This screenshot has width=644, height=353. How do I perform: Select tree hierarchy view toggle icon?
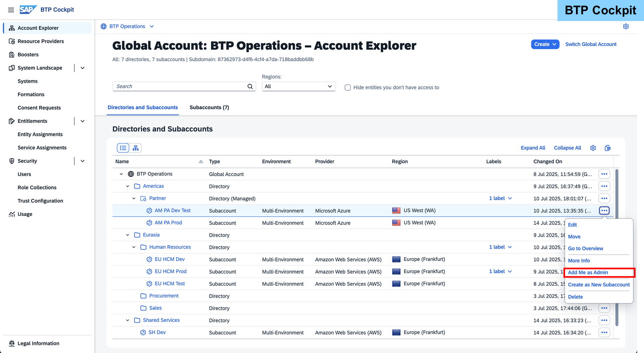[136, 148]
